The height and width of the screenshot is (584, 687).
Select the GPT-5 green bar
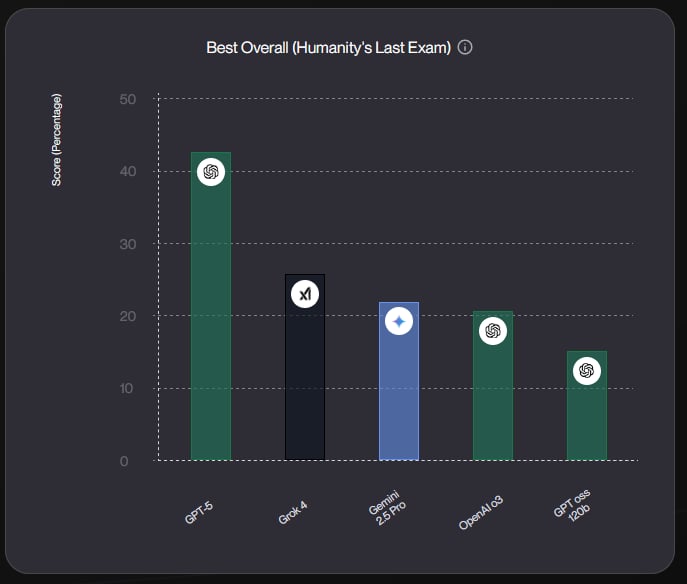point(211,306)
